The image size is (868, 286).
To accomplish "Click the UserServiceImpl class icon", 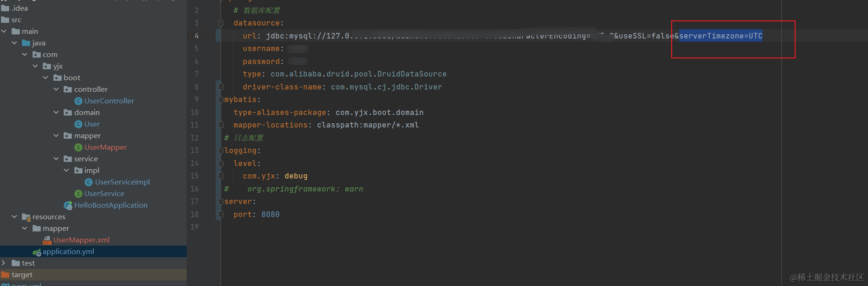I will click(x=89, y=182).
